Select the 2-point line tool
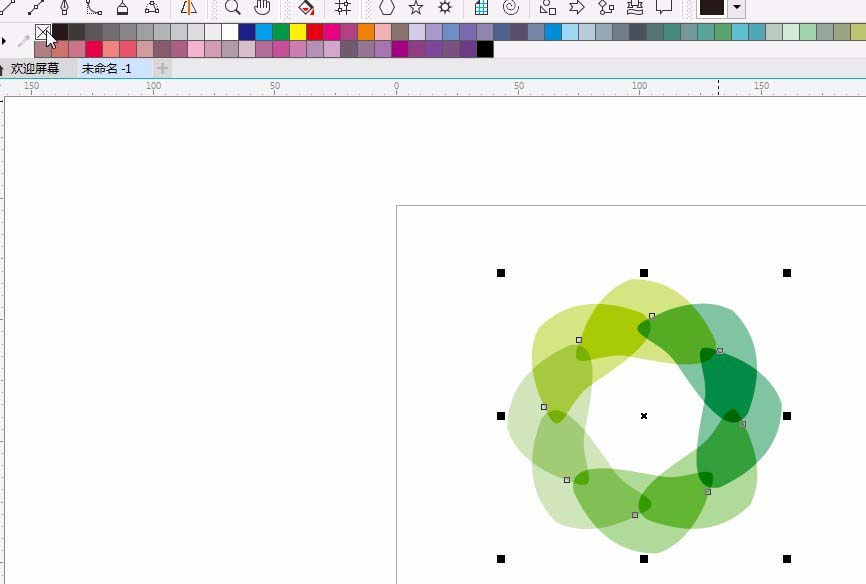Image resolution: width=866 pixels, height=584 pixels. pyautogui.click(x=35, y=7)
